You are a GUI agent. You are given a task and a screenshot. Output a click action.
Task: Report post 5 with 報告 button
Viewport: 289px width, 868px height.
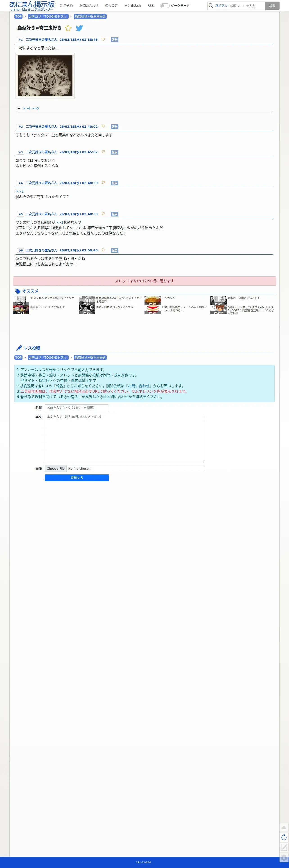click(x=115, y=214)
